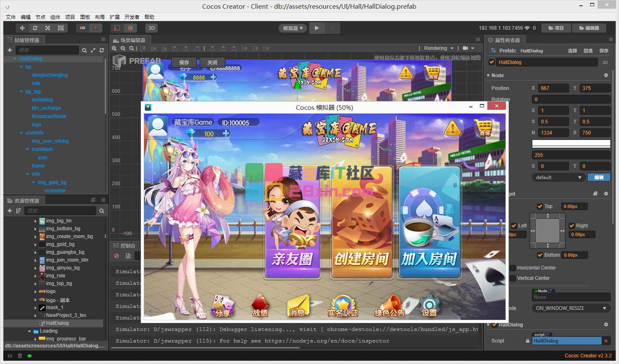Viewport: 619px width, 364px height.
Task: Open the ON_WINDOW_RESIZE align mode dropdown
Action: point(571,308)
